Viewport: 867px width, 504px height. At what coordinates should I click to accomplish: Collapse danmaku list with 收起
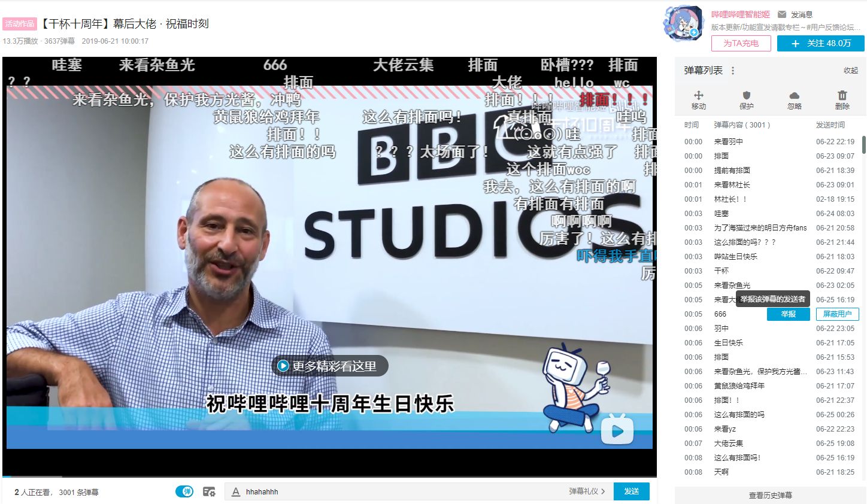[851, 71]
